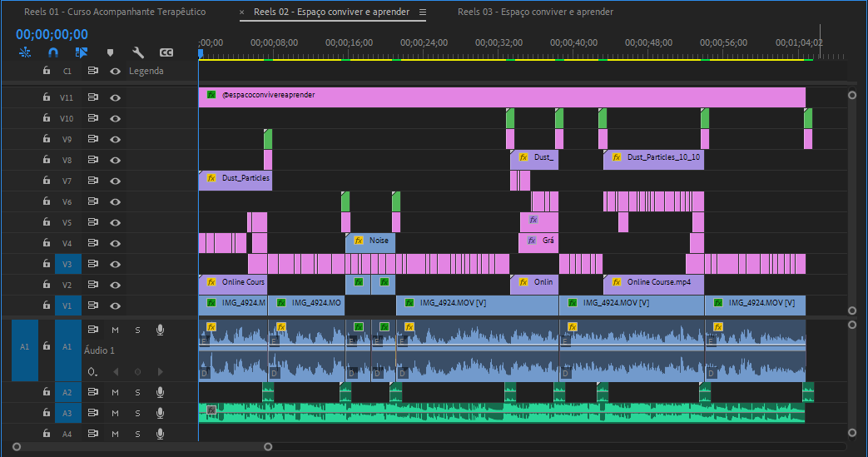
Task: Select Online Course.mp4 clip on V2
Action: point(653,284)
